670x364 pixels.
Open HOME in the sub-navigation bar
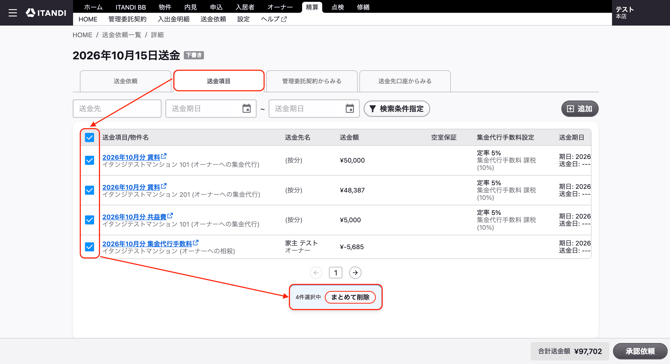click(x=88, y=19)
